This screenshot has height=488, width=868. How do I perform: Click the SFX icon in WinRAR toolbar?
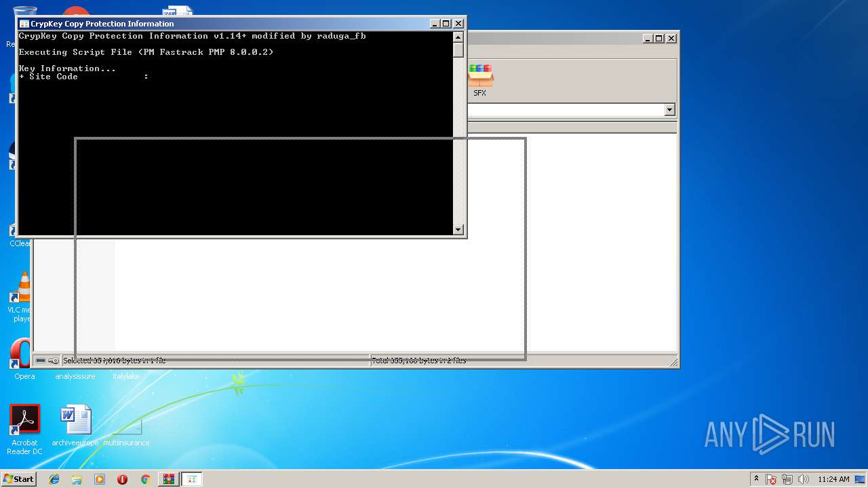(480, 81)
